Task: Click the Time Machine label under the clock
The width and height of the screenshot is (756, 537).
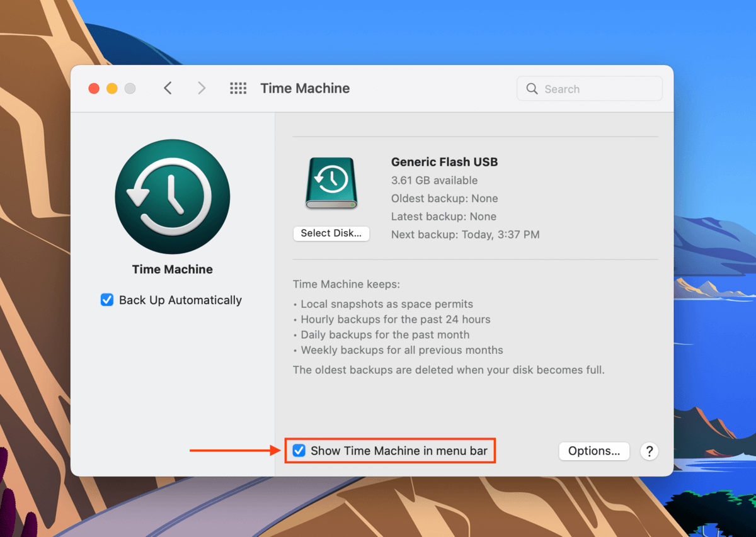Action: pos(172,269)
